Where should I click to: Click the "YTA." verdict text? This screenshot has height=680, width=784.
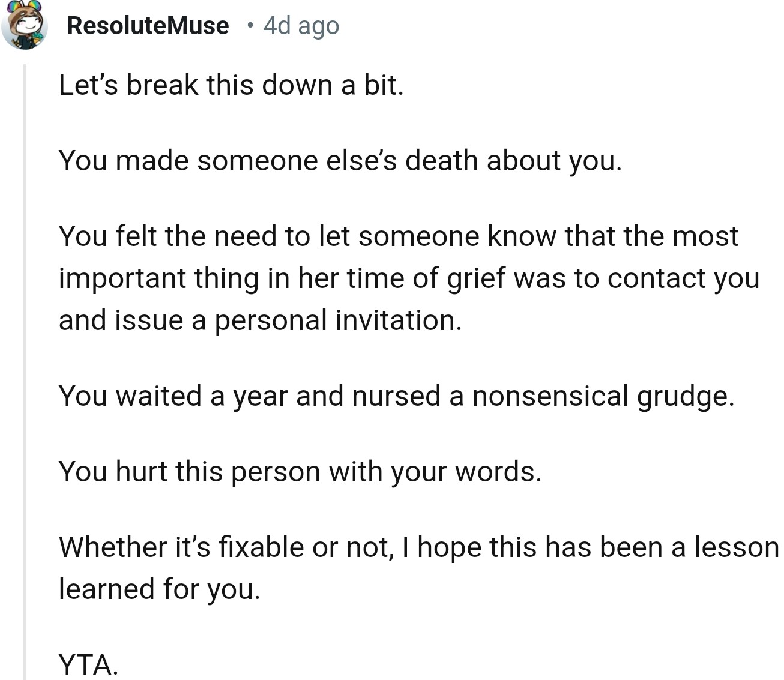[x=88, y=665]
